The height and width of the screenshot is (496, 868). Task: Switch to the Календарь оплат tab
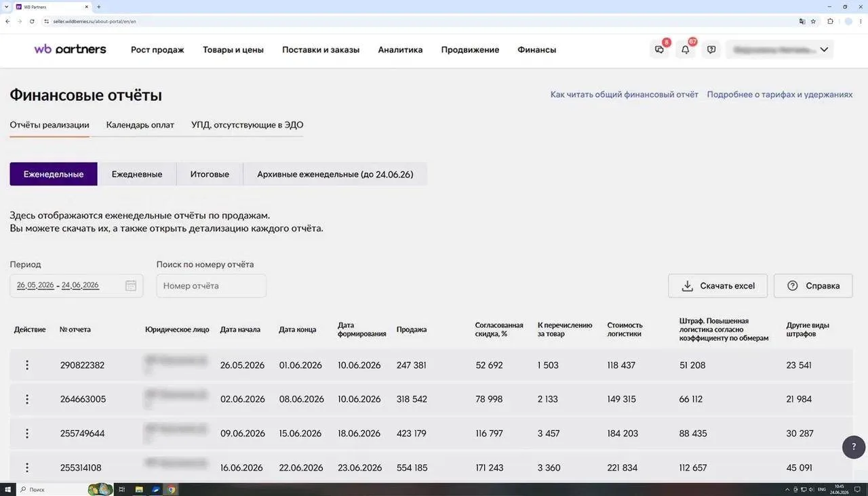click(x=140, y=125)
